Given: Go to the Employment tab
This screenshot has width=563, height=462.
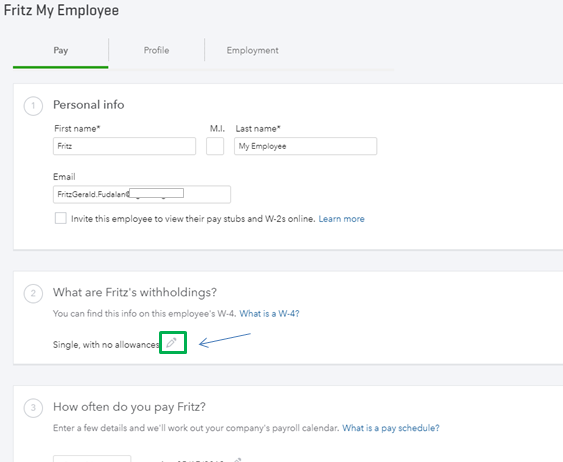Looking at the screenshot, I should pos(252,50).
